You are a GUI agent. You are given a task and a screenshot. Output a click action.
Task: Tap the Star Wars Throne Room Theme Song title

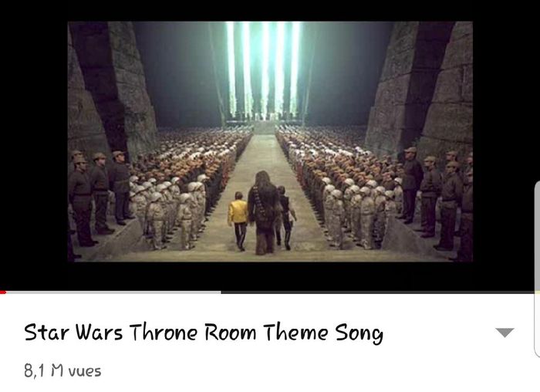point(204,333)
